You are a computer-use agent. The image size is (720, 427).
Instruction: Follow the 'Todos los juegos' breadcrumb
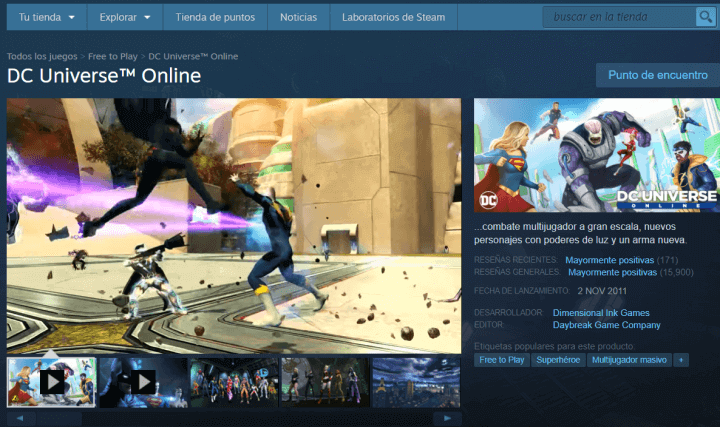(42, 56)
